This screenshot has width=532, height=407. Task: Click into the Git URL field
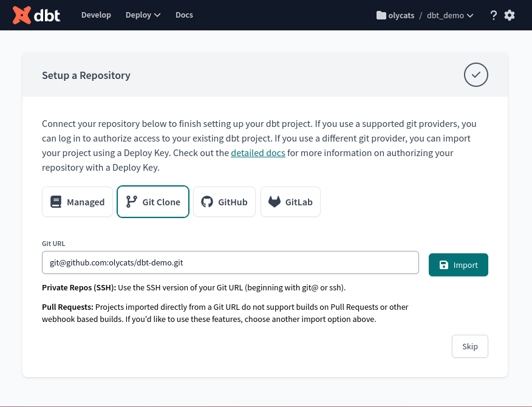pyautogui.click(x=230, y=263)
